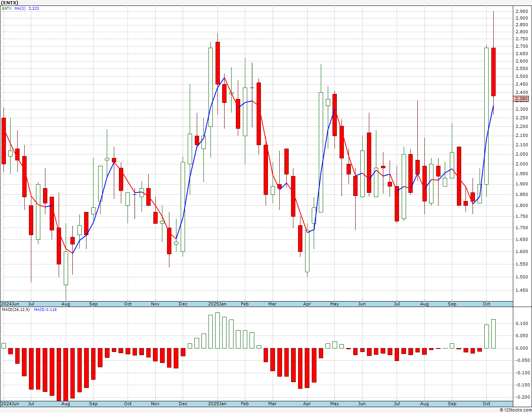The width and height of the screenshot is (532, 413).
Task: Click the 1.700 price axis label
Action: (x=521, y=228)
